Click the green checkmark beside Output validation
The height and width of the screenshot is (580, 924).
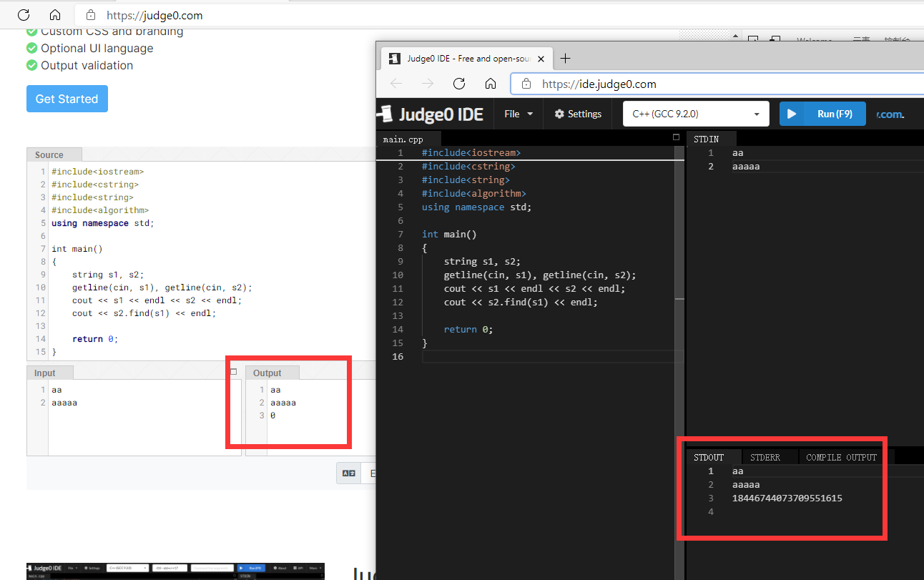[31, 65]
